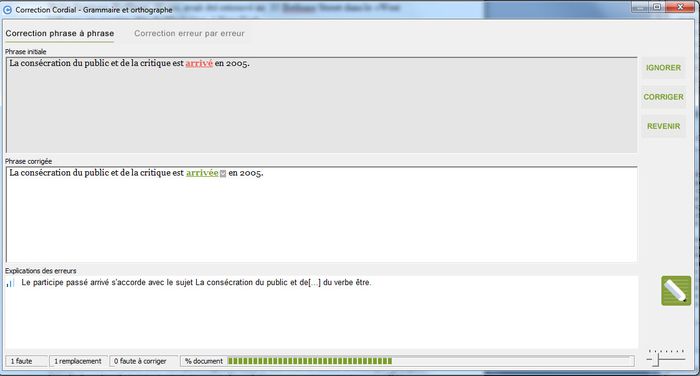The image size is (700, 376).
Task: Click the IGNORER button
Action: coord(663,67)
